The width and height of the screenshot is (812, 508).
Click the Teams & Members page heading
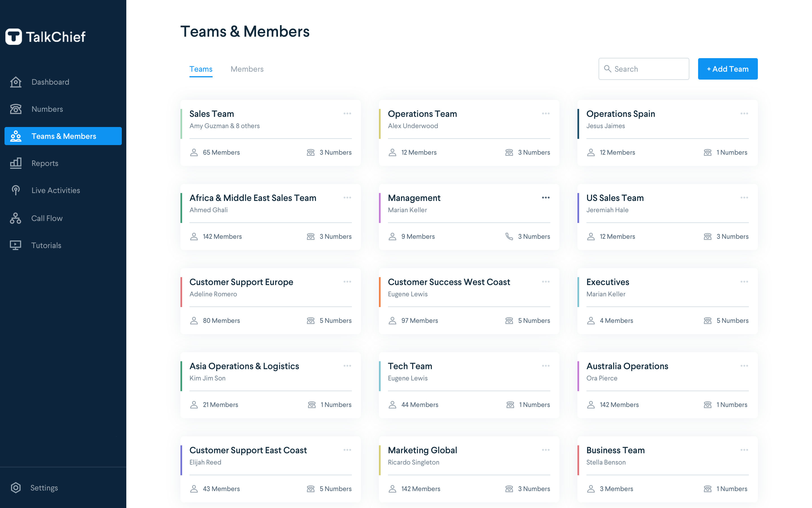tap(245, 32)
